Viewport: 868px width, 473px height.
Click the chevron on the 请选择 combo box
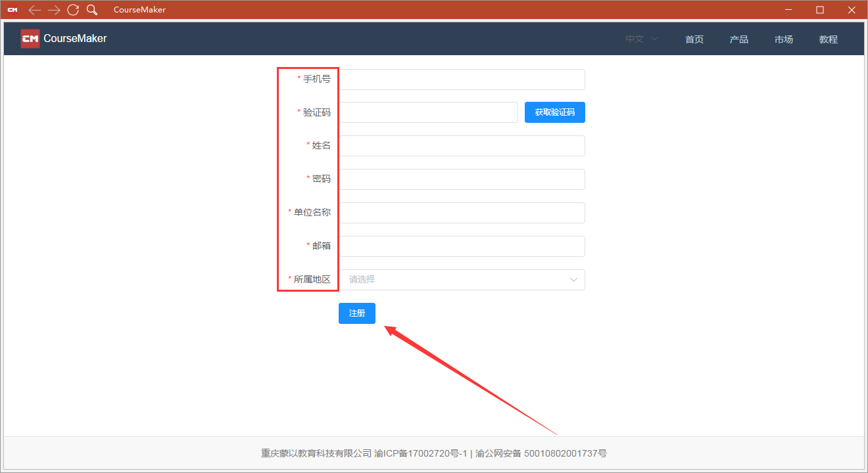click(573, 279)
